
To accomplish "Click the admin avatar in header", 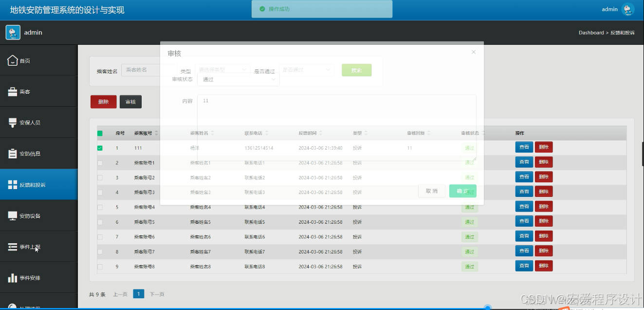I will [628, 9].
